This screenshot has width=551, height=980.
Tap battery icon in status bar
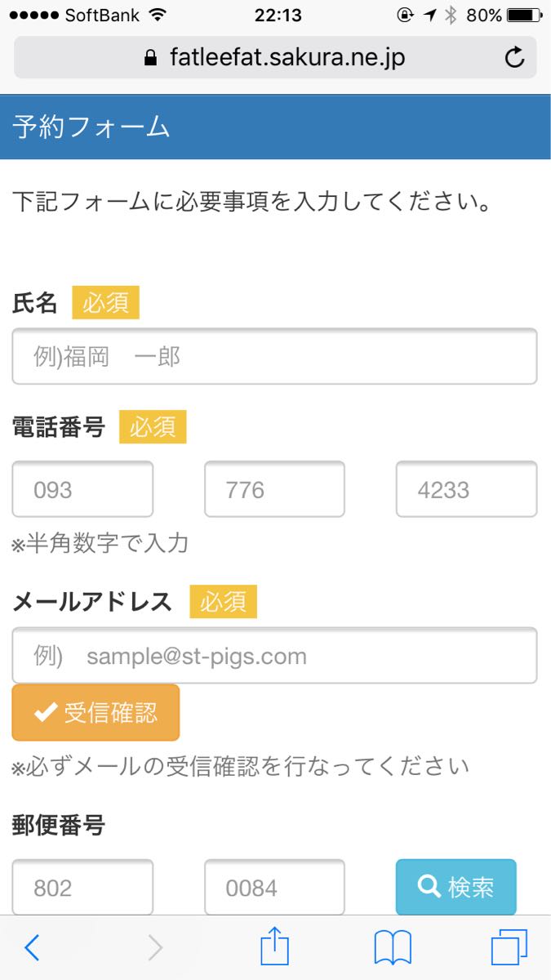[x=524, y=16]
